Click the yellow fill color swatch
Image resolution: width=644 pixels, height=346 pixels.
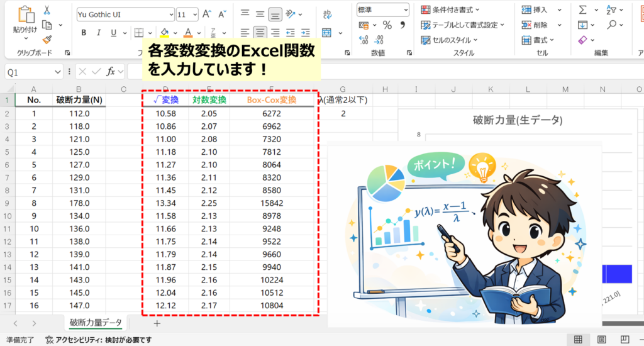[x=164, y=33]
